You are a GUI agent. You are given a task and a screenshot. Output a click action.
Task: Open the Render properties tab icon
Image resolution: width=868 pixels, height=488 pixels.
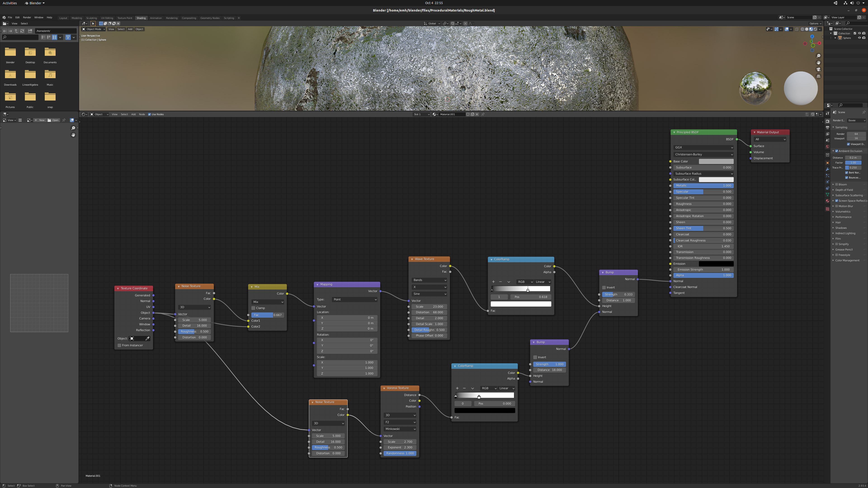(x=827, y=121)
